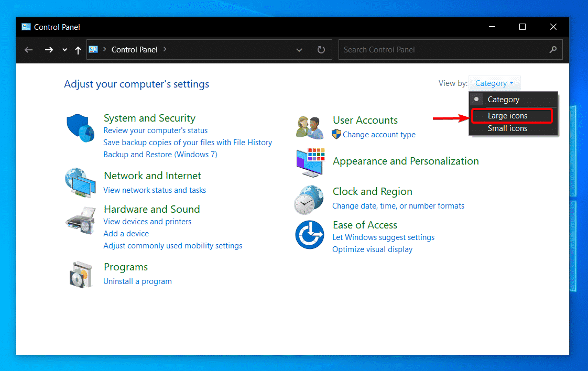Open the Programs heading
The image size is (588, 371).
coord(126,267)
